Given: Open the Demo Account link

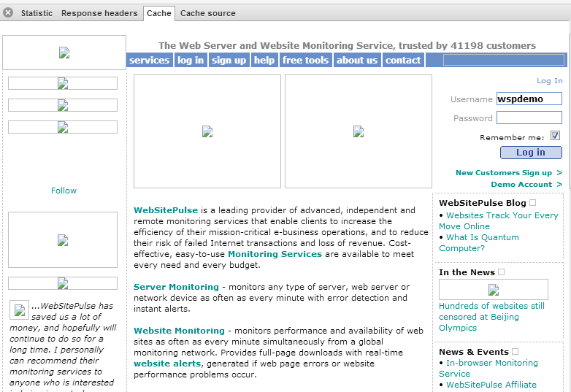Looking at the screenshot, I should tap(526, 184).
